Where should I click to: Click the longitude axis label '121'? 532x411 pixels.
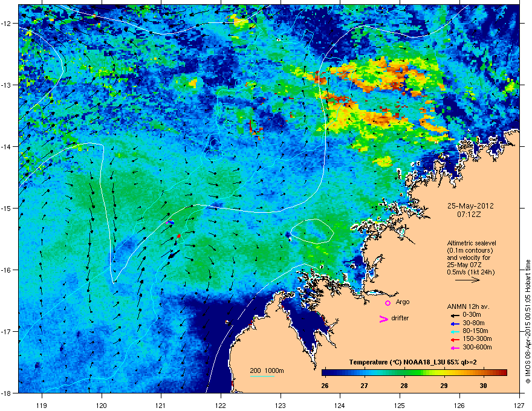(161, 405)
